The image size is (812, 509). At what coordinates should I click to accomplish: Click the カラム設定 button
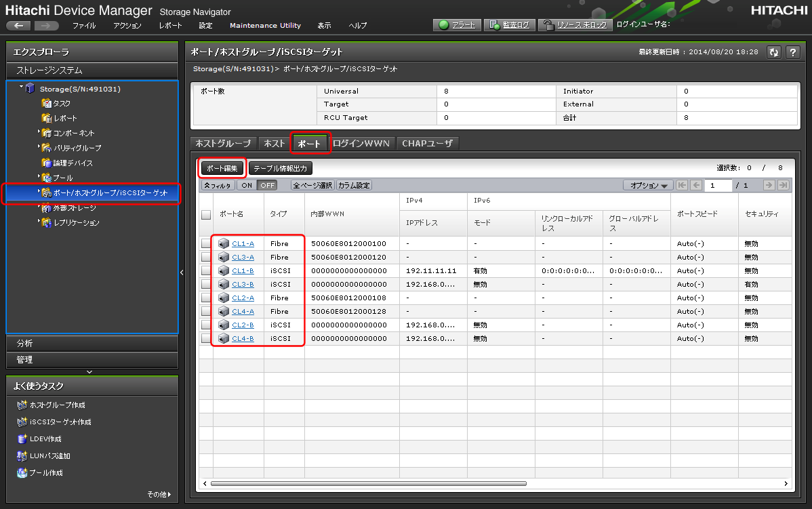(x=354, y=185)
